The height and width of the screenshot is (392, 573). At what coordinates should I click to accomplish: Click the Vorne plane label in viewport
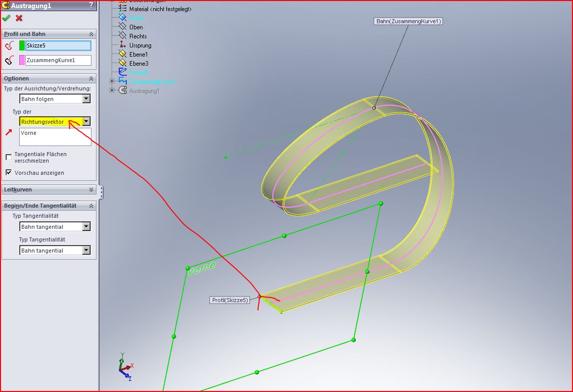point(201,269)
